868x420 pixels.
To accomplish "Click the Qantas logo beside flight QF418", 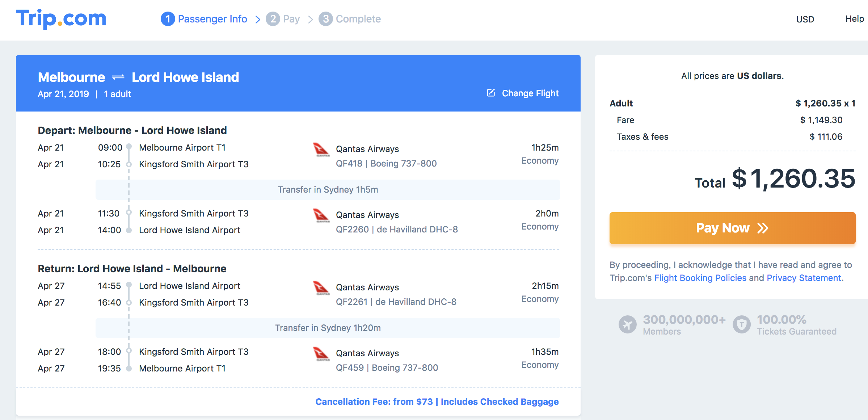I will pos(321,149).
